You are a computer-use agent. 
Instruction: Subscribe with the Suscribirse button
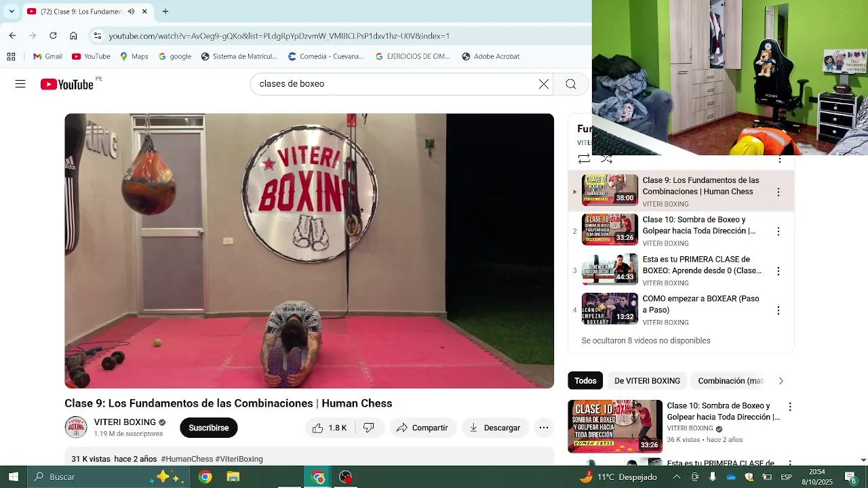point(209,428)
